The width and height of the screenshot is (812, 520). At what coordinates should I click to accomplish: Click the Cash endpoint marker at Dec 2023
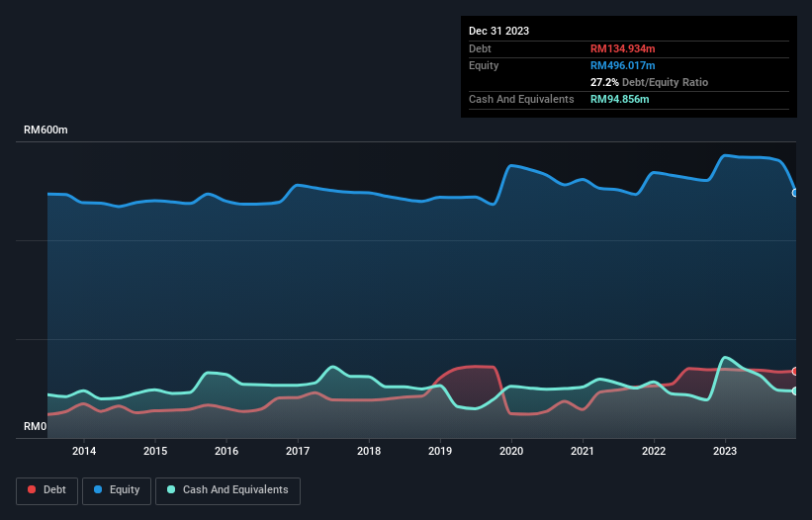point(795,391)
